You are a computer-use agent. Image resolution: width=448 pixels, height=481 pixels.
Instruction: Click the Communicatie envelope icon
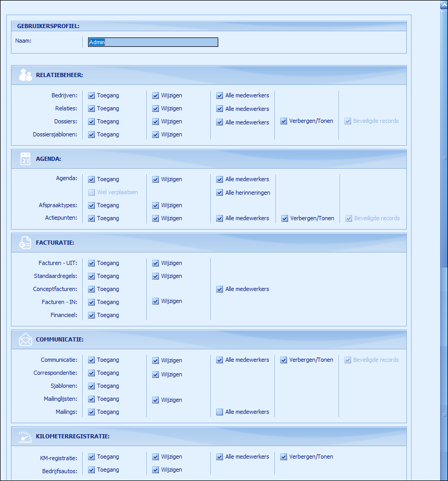26,340
